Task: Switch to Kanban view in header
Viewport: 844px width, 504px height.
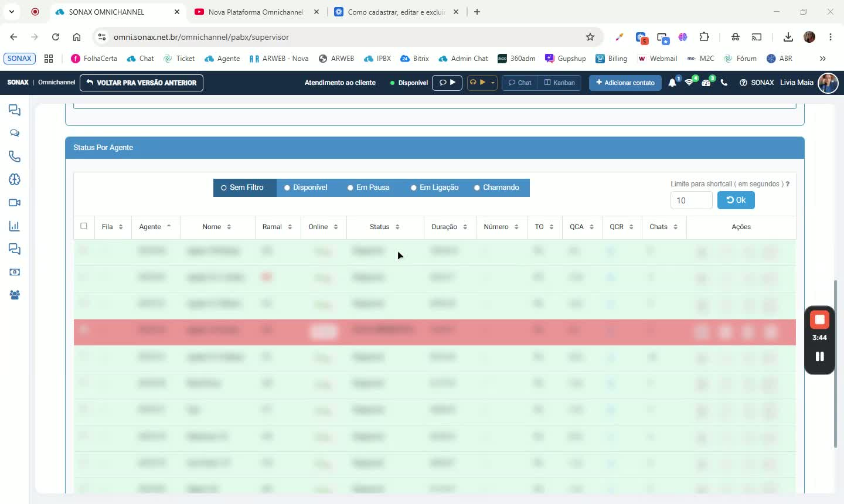Action: tap(560, 83)
